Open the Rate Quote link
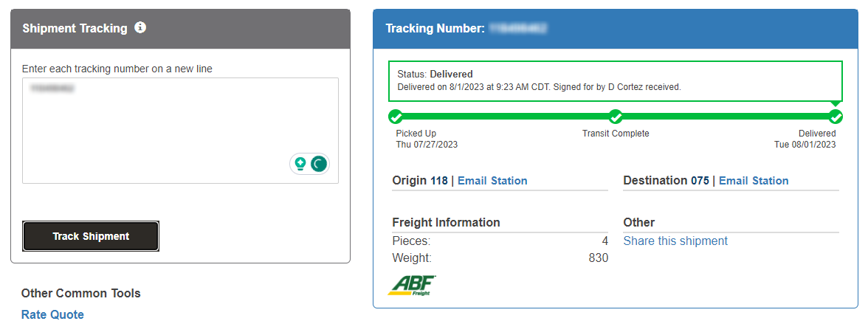This screenshot has width=868, height=321. (52, 315)
